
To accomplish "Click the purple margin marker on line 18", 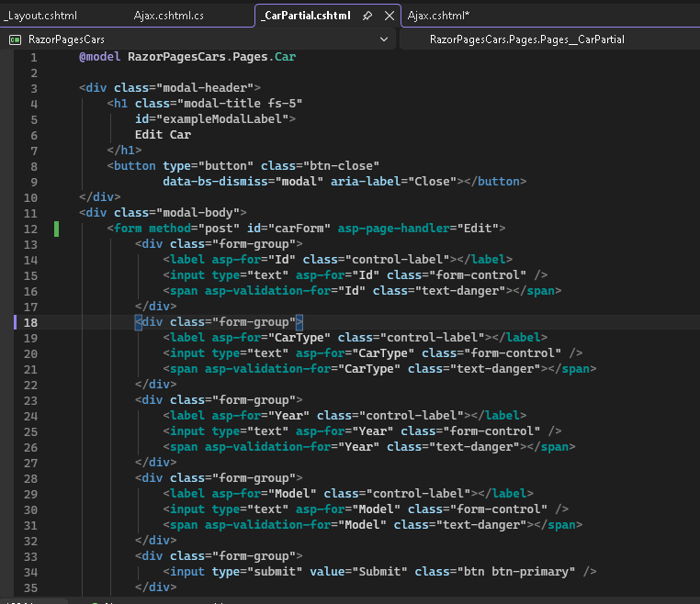I will [15, 321].
